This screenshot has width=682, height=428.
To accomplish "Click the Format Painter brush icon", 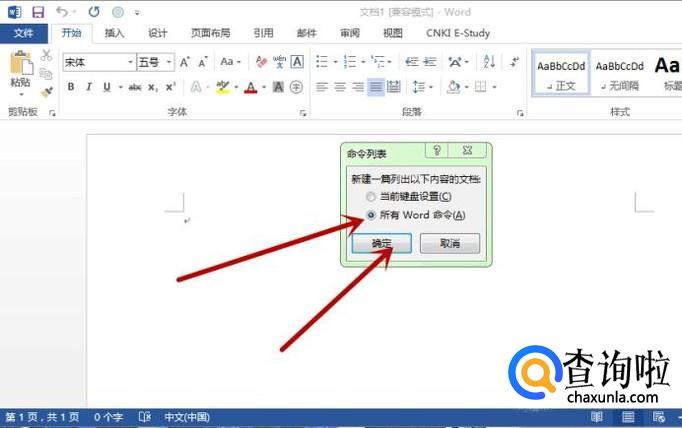I will (46, 92).
